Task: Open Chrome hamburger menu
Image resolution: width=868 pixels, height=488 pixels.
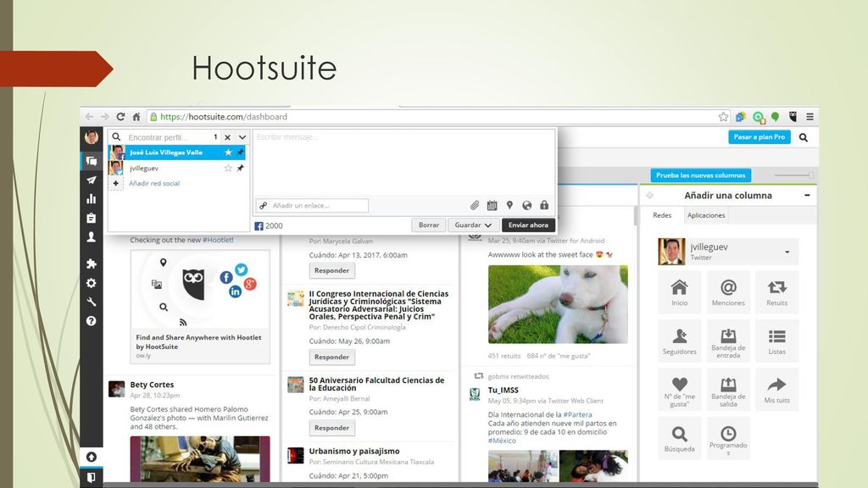Action: click(x=810, y=117)
